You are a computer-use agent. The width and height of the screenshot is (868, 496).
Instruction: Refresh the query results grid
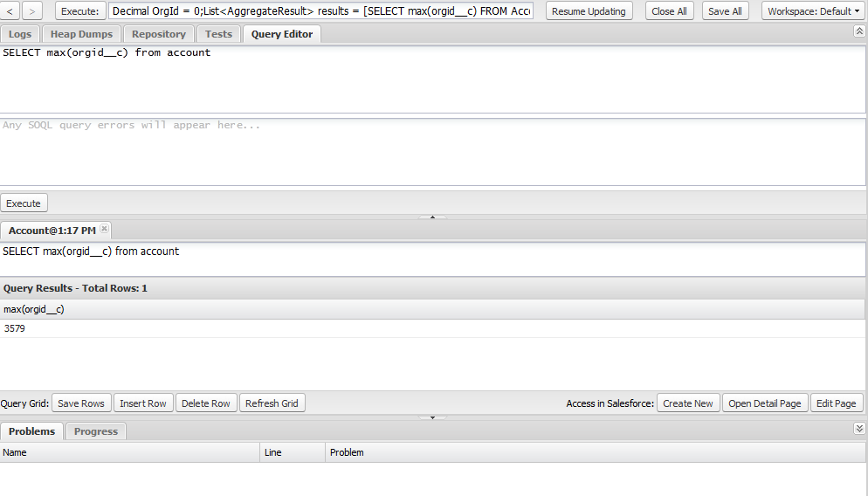(x=272, y=403)
